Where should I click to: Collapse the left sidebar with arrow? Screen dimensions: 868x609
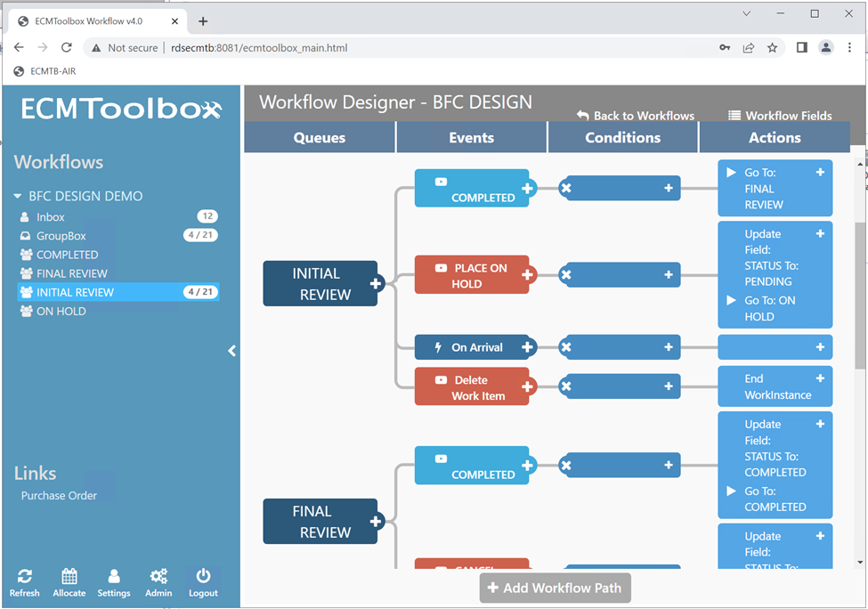231,351
